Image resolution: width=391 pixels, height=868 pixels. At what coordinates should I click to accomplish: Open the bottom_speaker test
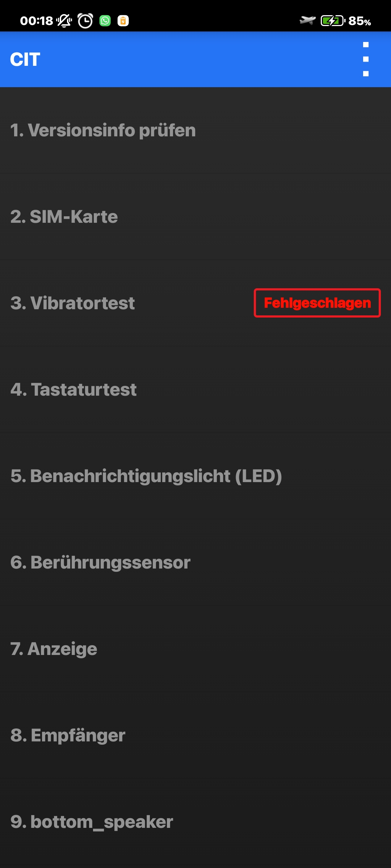point(195,822)
